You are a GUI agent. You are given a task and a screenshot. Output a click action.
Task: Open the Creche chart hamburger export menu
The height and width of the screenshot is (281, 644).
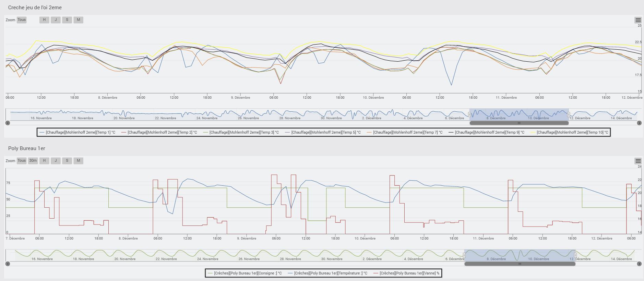tap(638, 20)
